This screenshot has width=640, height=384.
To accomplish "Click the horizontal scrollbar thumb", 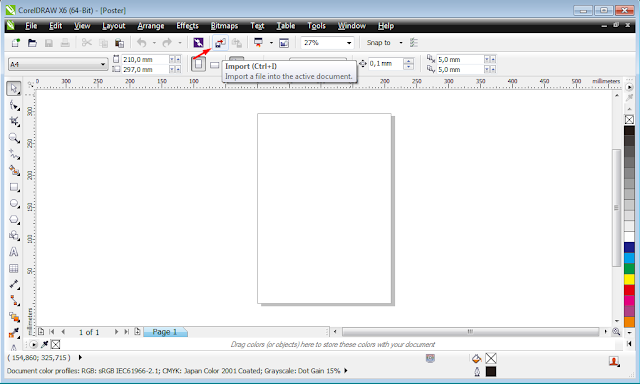I will click(470, 332).
